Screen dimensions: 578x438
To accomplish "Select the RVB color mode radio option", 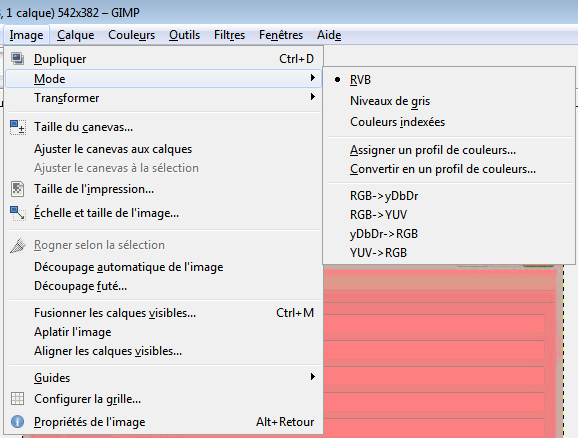I will [337, 80].
